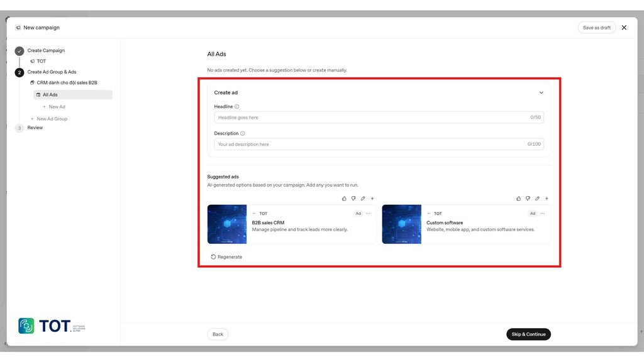644x362 pixels.
Task: Select All Ads in the sidebar
Action: (73, 95)
